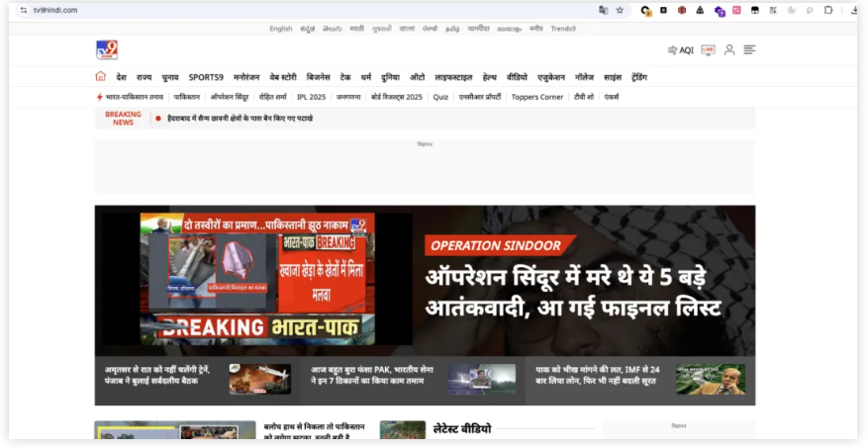This screenshot has width=868, height=448.
Task: Go to the बिज़नेस menu section
Action: tap(319, 77)
